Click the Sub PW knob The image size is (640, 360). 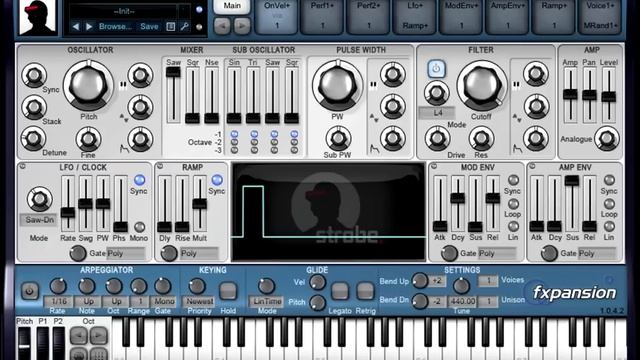point(338,138)
